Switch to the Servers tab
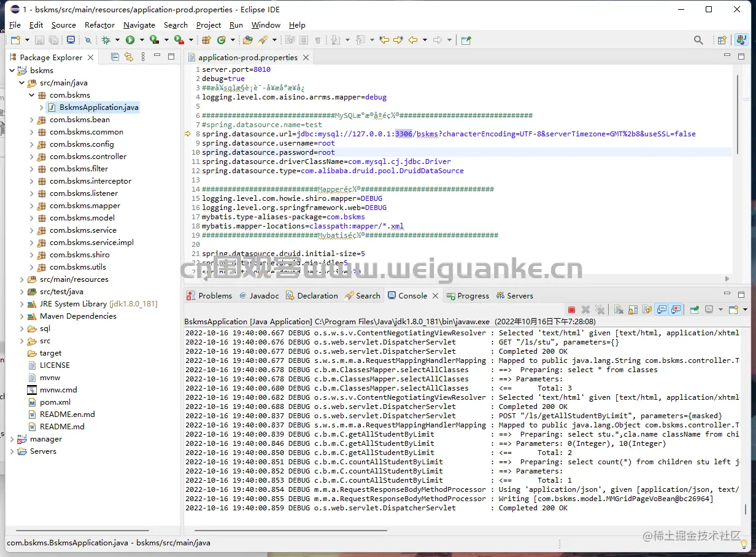756x557 pixels. [x=514, y=295]
